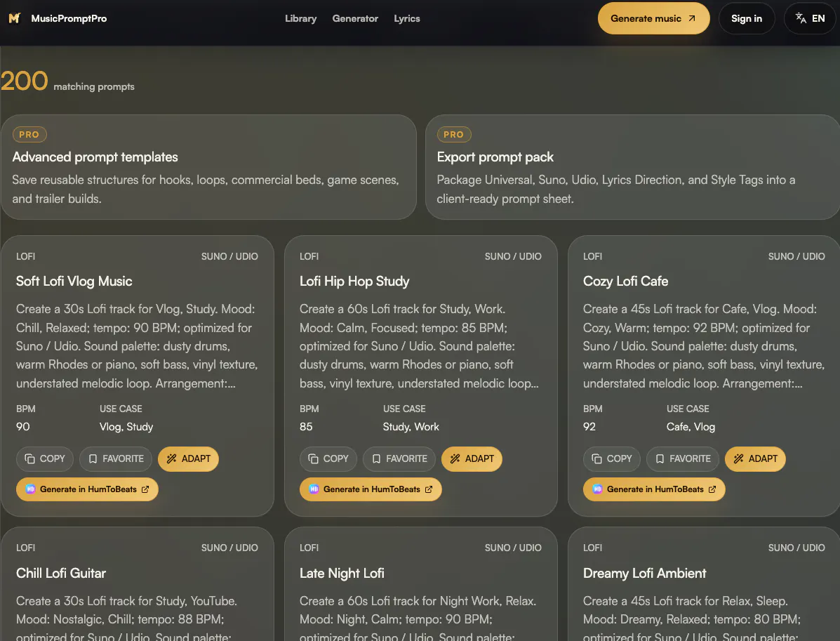Click external link icon on Soft Lofi Vlog Music card
This screenshot has width=840, height=641.
click(x=145, y=489)
